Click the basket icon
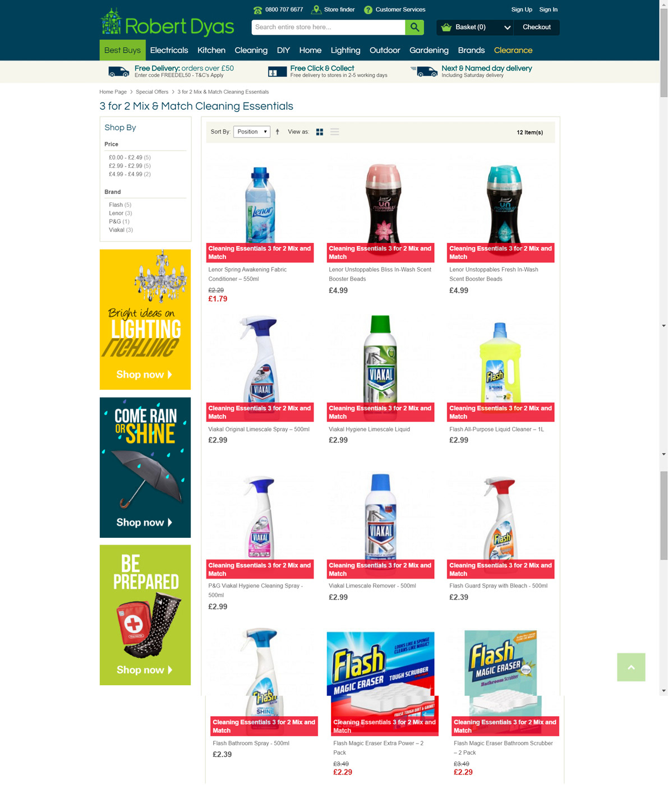Viewport: 668px width, 812px height. click(x=446, y=27)
